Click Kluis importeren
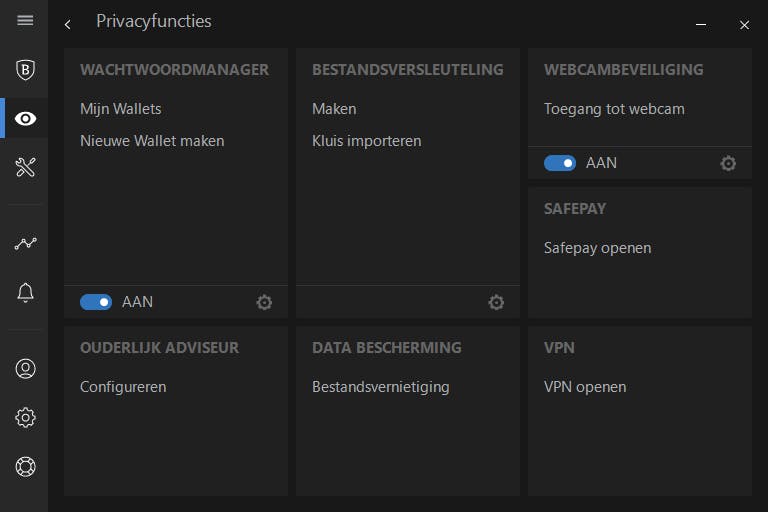The height and width of the screenshot is (514, 770). tap(366, 141)
